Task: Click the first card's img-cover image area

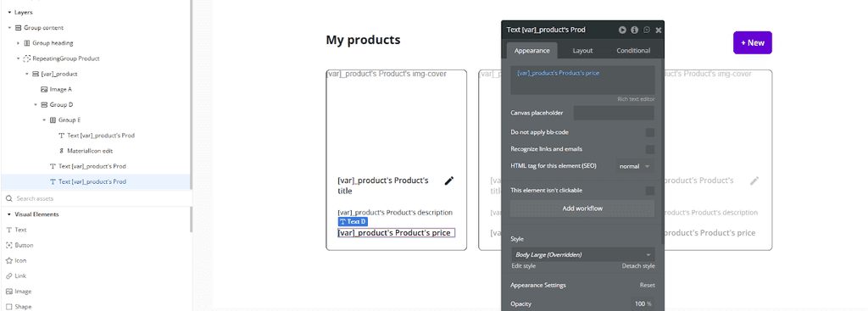Action: (397, 120)
